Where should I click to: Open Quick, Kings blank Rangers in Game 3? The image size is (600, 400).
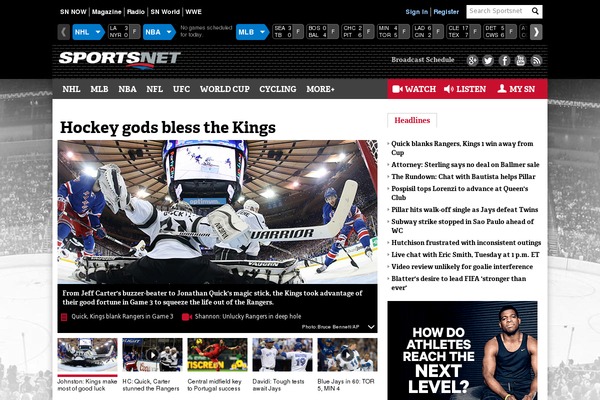point(122,317)
